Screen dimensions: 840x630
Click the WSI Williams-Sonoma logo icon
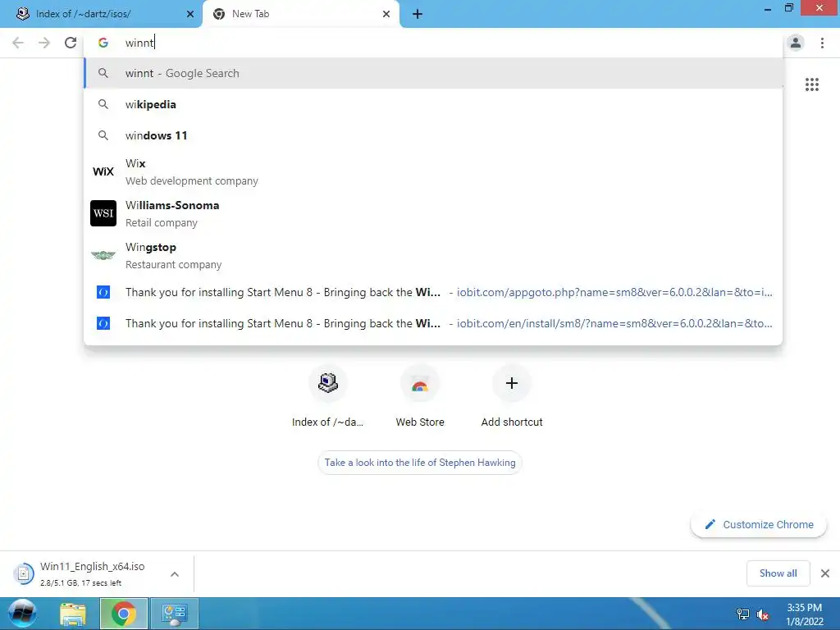click(103, 213)
